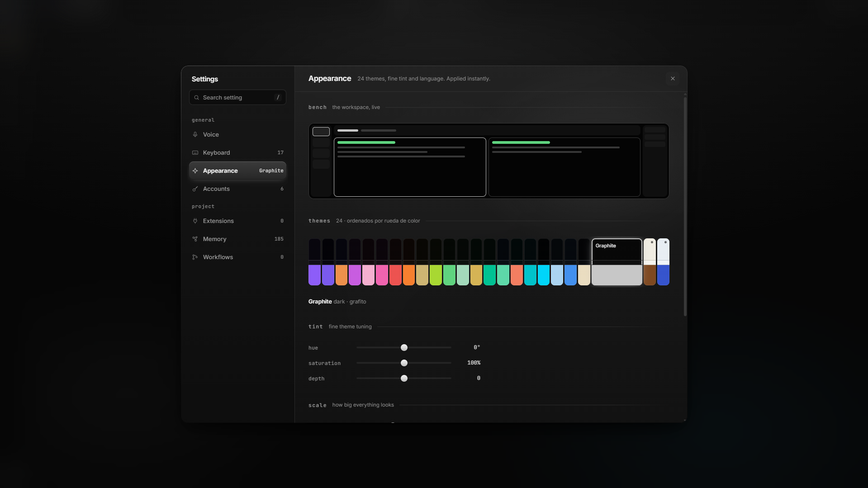Close the Settings dialog with X
868x488 pixels.
(x=673, y=79)
